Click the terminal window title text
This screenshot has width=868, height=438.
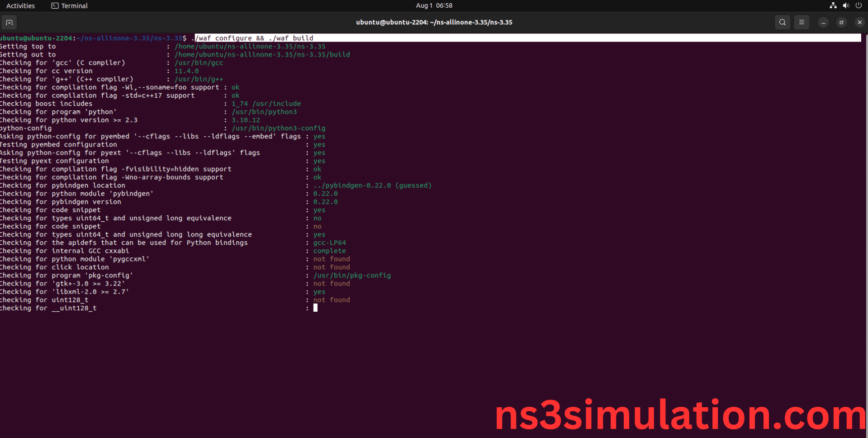point(434,22)
